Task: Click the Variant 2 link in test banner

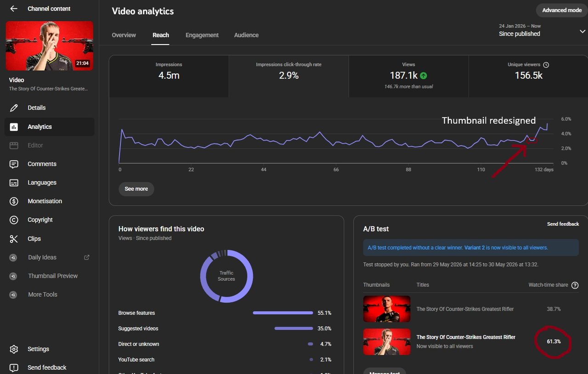Action: (475, 248)
